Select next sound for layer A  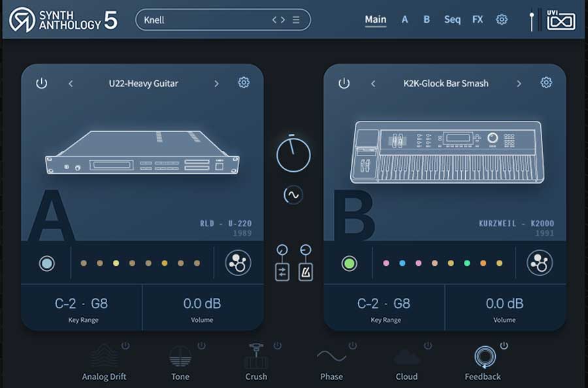[216, 84]
